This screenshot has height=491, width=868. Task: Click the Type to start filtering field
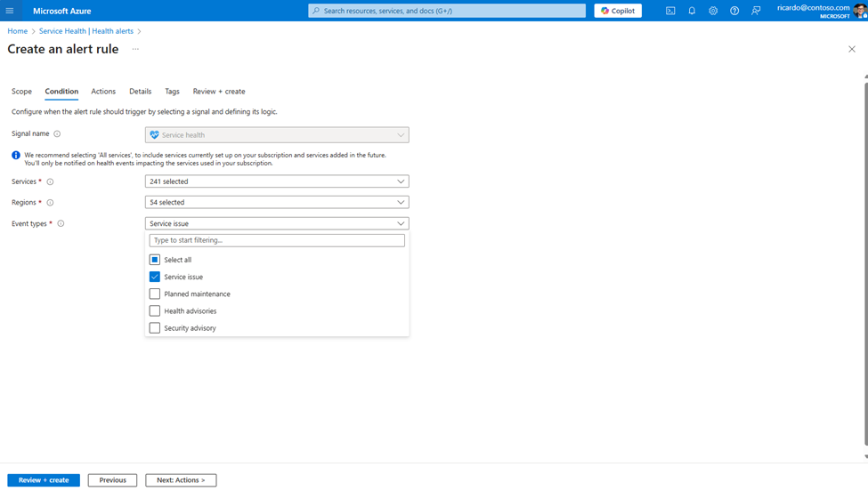coord(277,240)
